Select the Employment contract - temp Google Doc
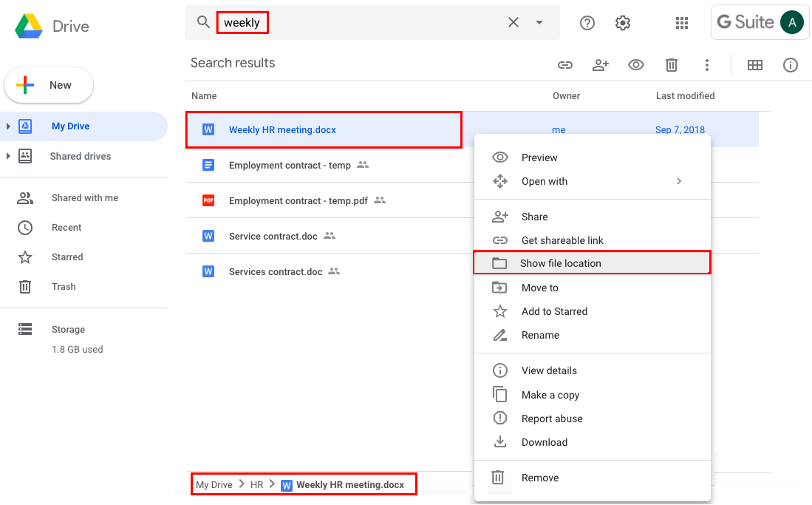This screenshot has width=812, height=505. point(290,166)
